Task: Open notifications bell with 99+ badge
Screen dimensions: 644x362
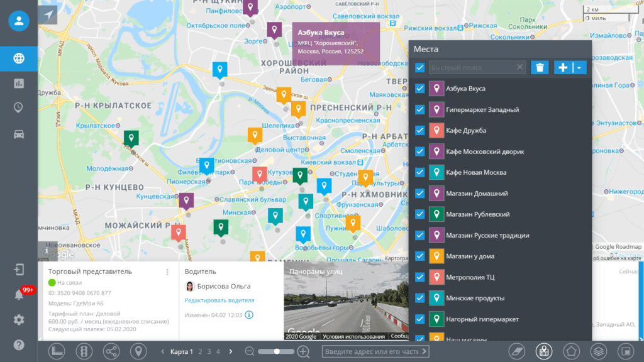Action: coord(19,294)
